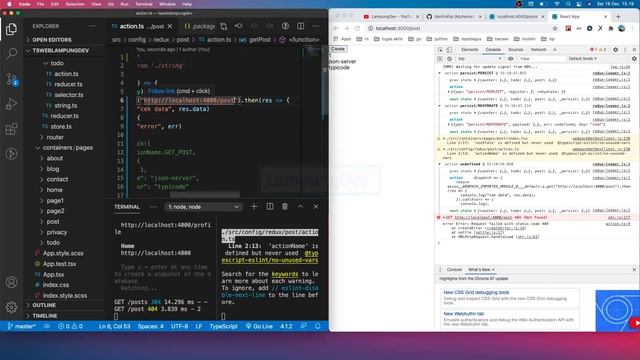Click the Split Editor icon
This screenshot has height=360, width=640.
tap(300, 26)
